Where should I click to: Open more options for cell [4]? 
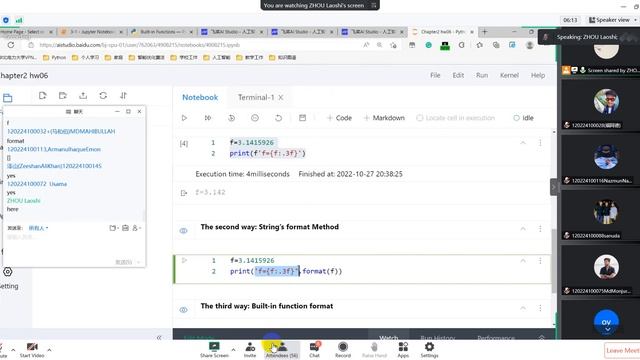[540, 142]
